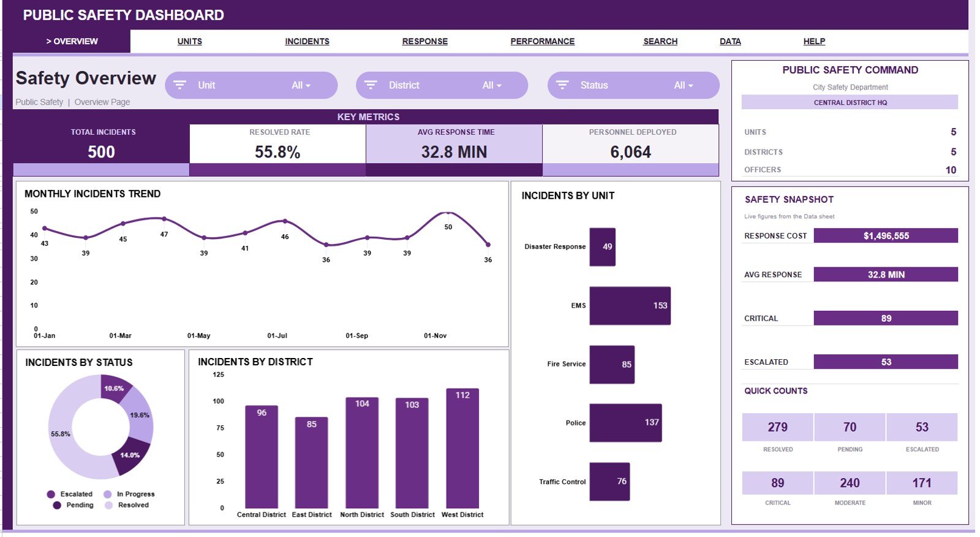Click the North District bar (104)
Image resolution: width=980 pixels, height=537 pixels.
[x=362, y=452]
